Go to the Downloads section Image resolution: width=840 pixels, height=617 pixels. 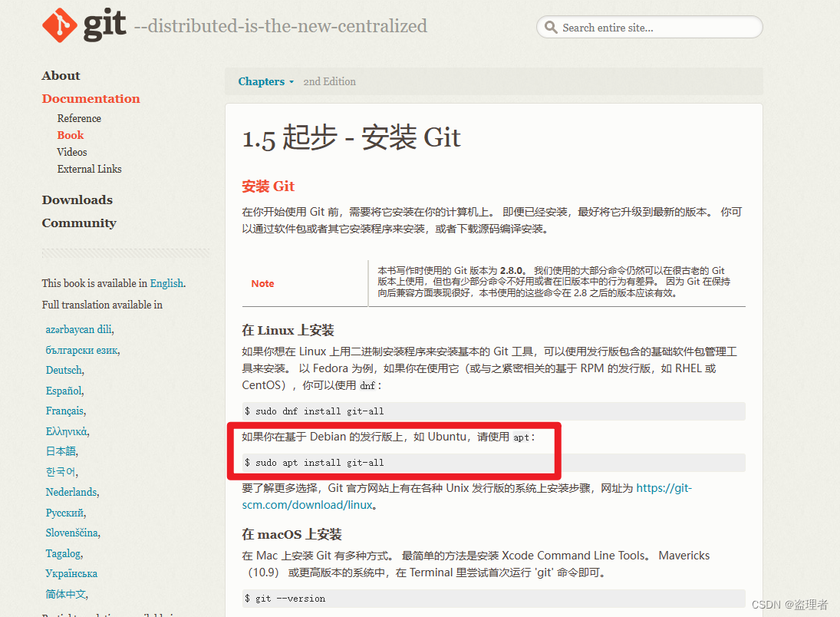[77, 200]
